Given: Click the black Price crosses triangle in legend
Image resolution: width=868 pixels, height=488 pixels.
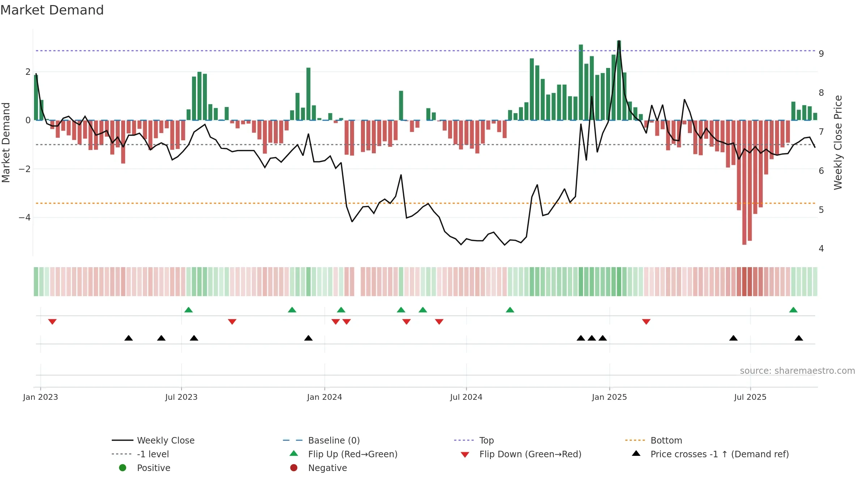Looking at the screenshot, I should 636,453.
